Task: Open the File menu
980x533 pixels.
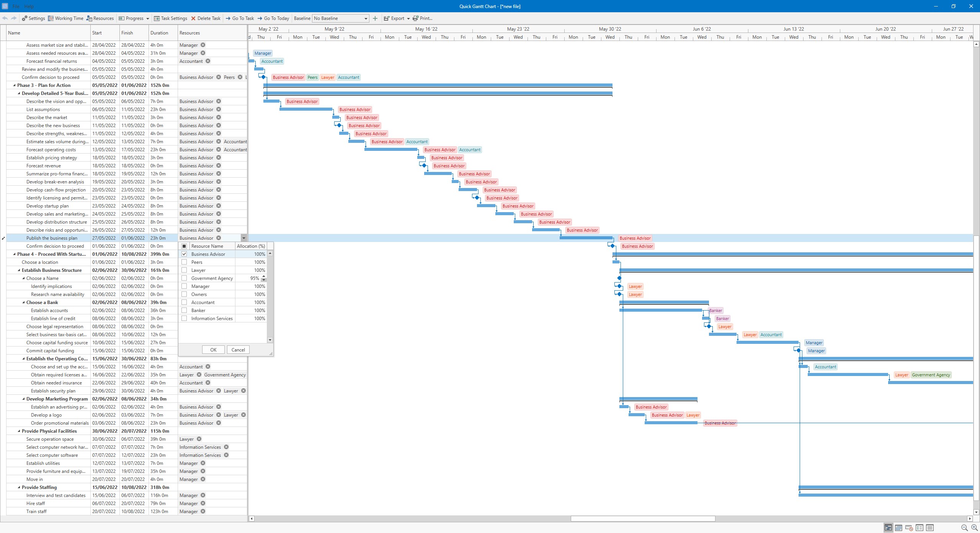Action: (16, 6)
